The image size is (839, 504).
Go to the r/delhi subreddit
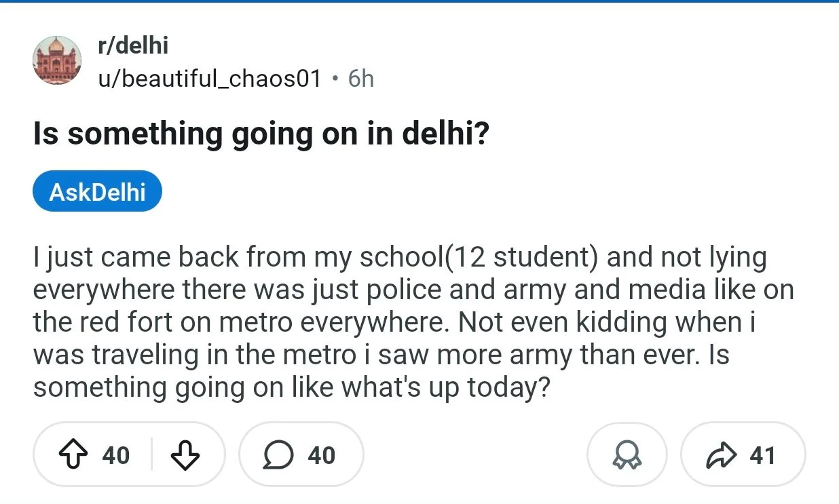click(133, 45)
